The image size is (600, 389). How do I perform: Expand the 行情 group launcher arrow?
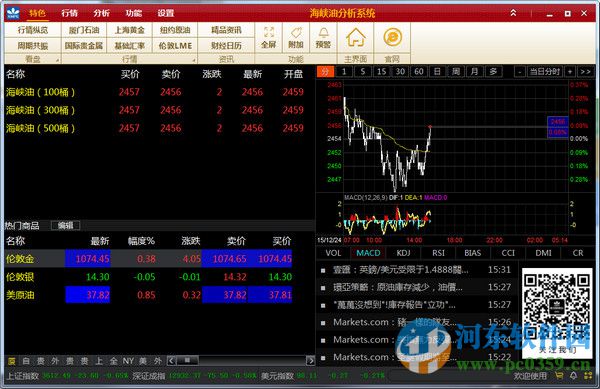coord(194,60)
